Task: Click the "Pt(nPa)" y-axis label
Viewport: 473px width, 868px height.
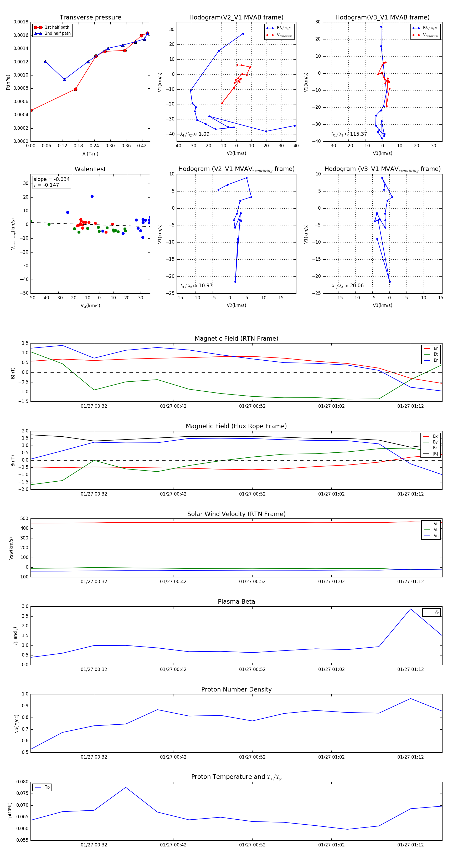Action: tap(8, 82)
